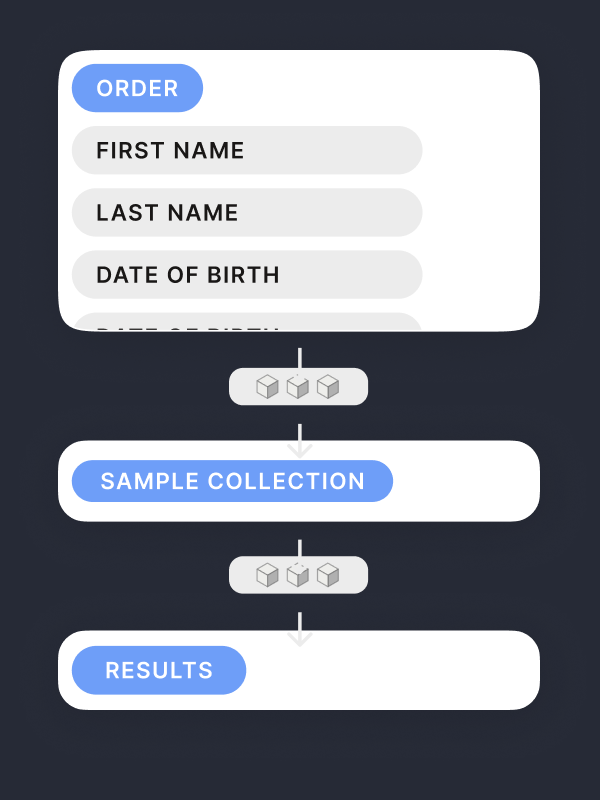Click middle cube icon between Sample Collection and Results
The image size is (600, 800).
pyautogui.click(x=298, y=575)
